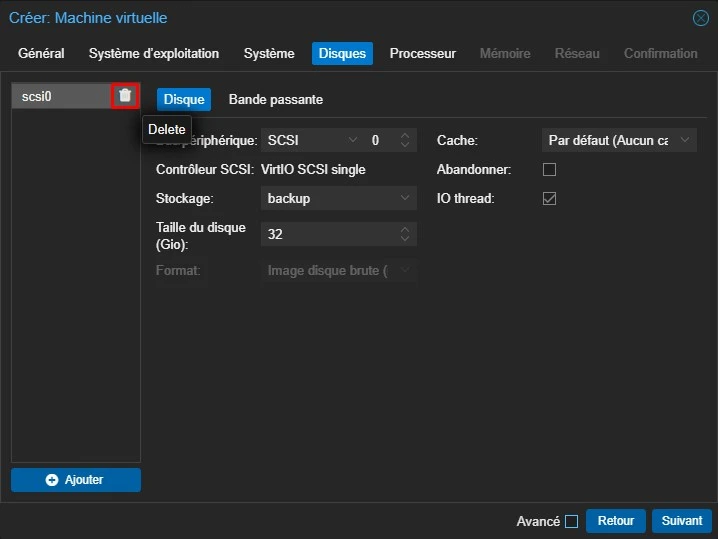Select the Disques tab
718x539 pixels.
[x=342, y=54]
